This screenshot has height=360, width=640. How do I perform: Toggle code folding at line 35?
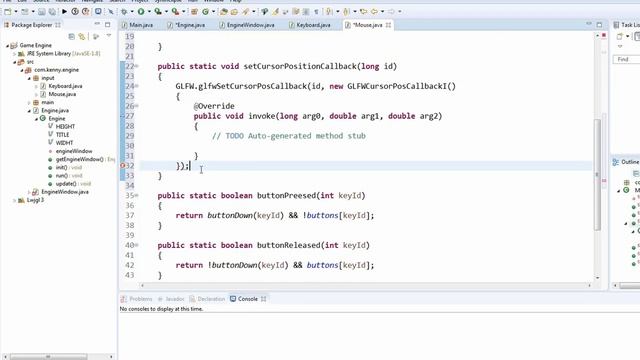click(x=137, y=195)
